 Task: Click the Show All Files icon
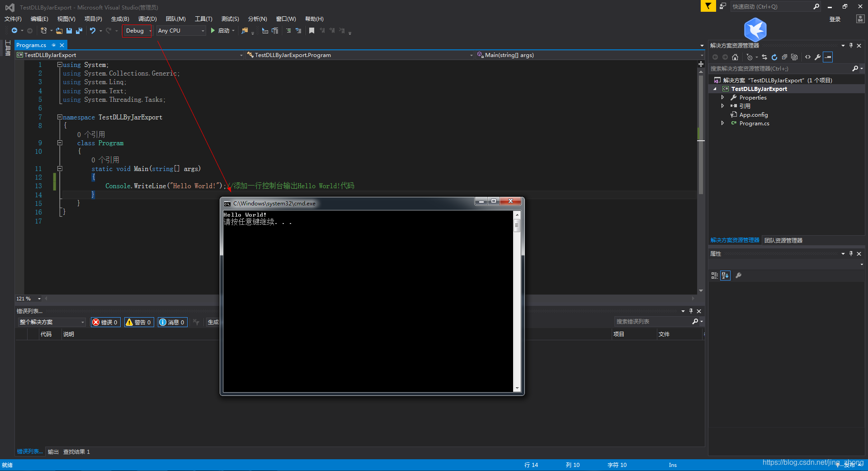(794, 57)
